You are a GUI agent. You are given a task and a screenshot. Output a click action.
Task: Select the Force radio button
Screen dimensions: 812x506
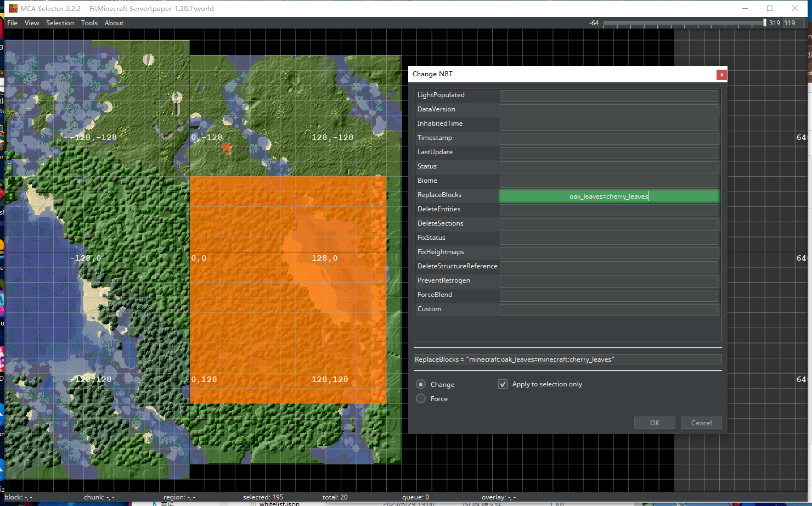[x=421, y=398]
